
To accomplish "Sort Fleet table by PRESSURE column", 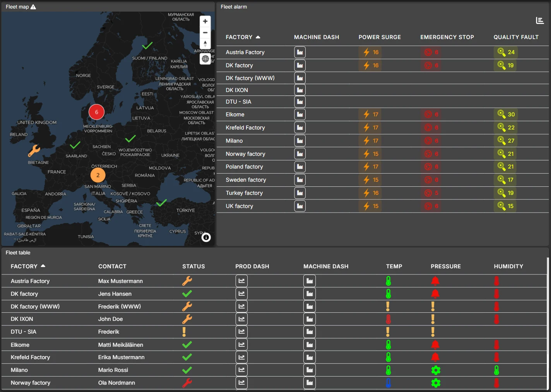I will (446, 266).
